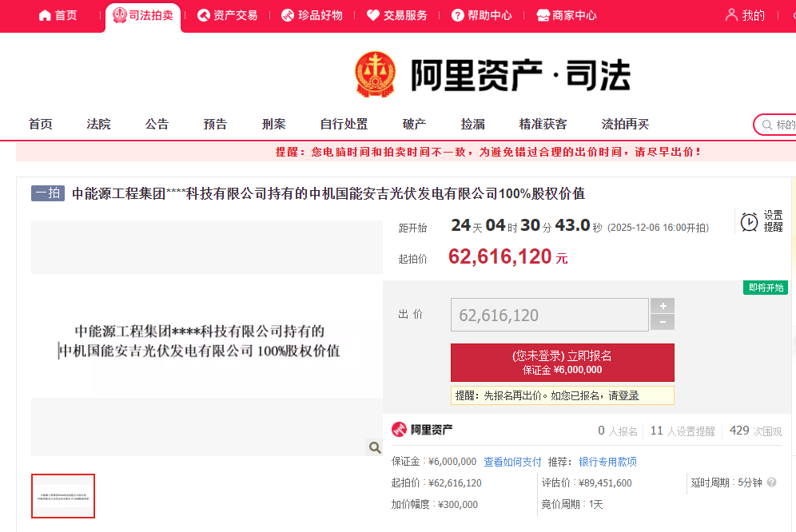Click the main auction item image
The height and width of the screenshot is (532, 796).
tap(207, 338)
